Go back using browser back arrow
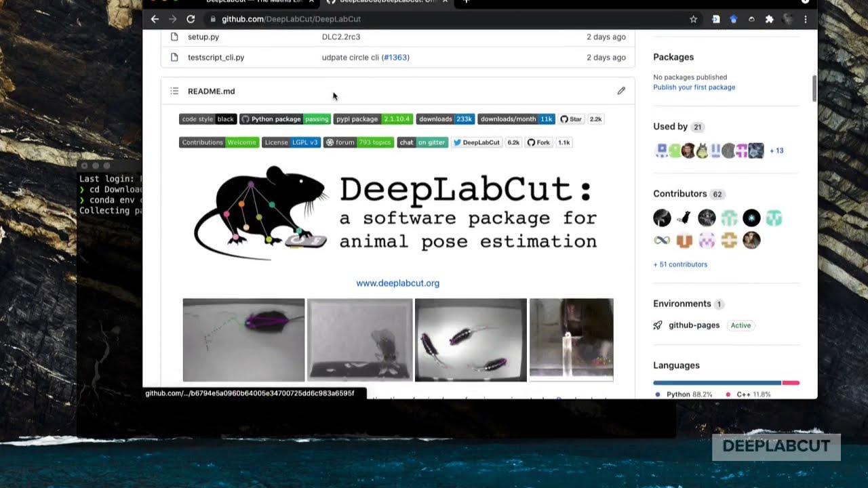 point(155,19)
